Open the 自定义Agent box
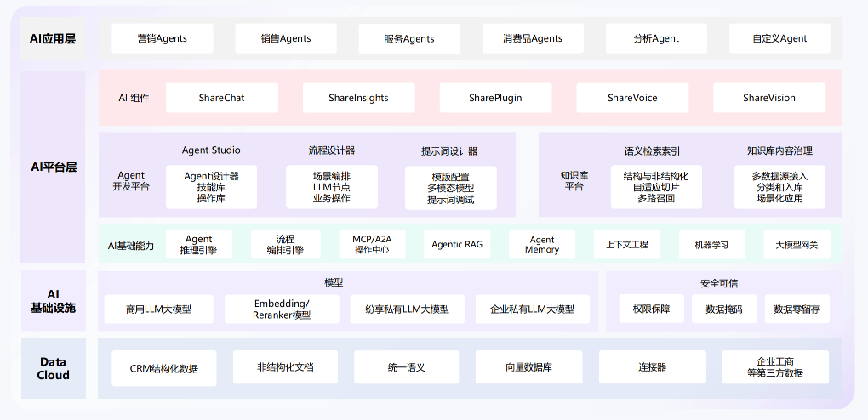868x420 pixels. click(x=779, y=38)
